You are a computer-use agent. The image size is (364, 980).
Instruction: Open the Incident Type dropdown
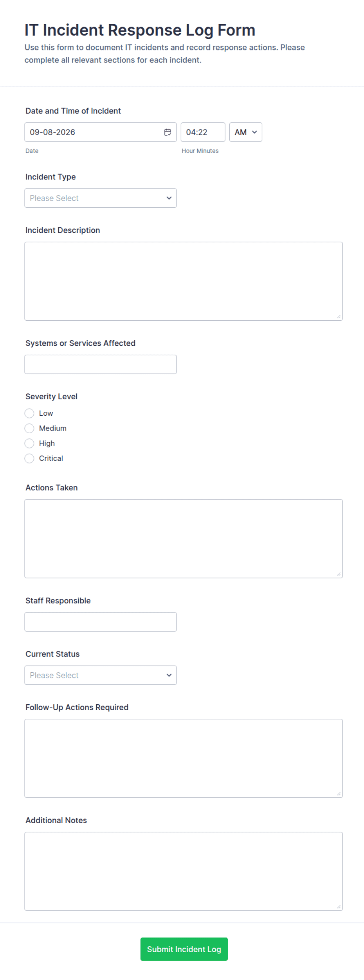point(101,198)
